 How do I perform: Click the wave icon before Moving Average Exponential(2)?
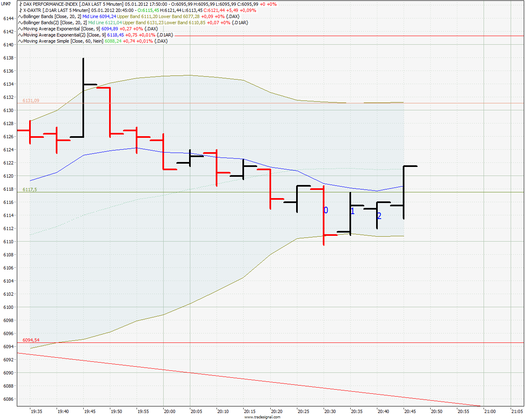pos(21,35)
